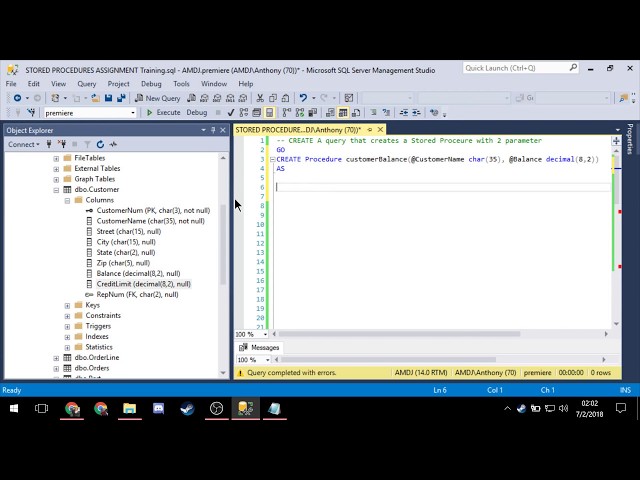This screenshot has width=640, height=480.
Task: Click the Save All icon
Action: [x=121, y=98]
